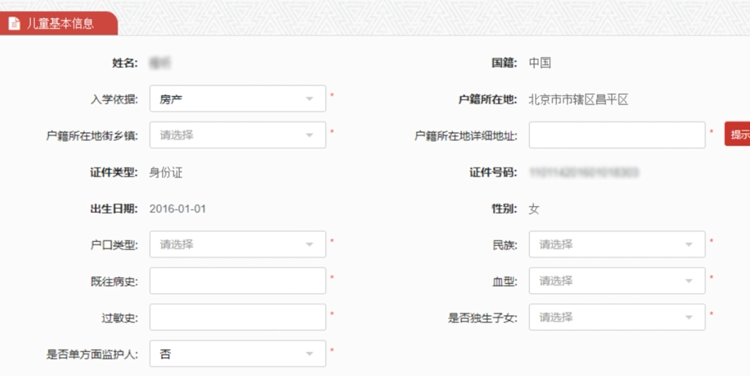Click the arrow icon in 户籍所在地街乡镇 field
The height and width of the screenshot is (376, 755).
click(310, 136)
